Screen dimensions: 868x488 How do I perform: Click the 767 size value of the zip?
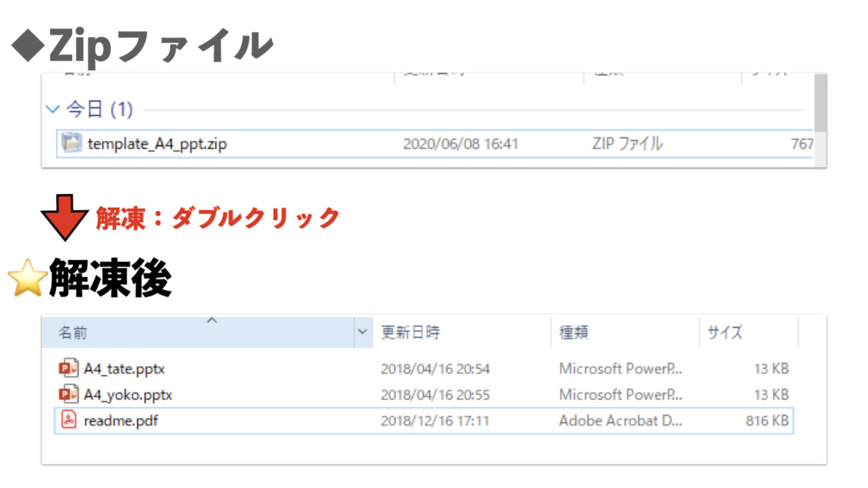coord(802,144)
